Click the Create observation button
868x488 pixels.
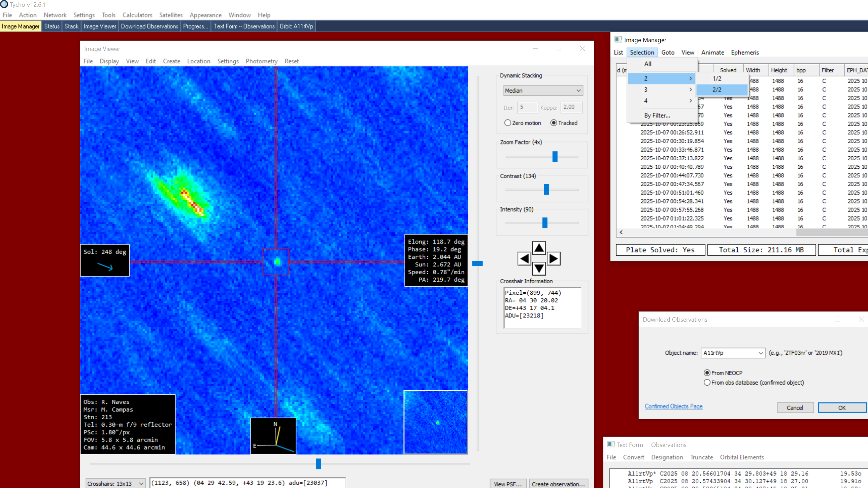(x=558, y=484)
